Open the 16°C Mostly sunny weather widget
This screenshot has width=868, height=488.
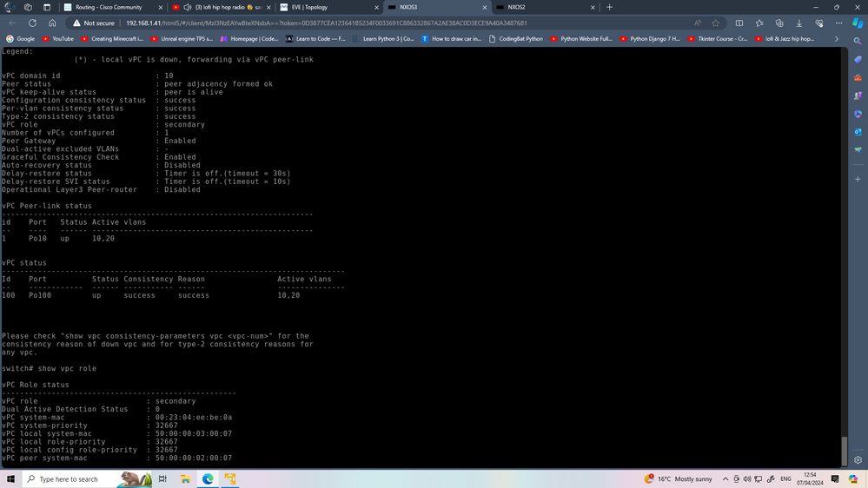(678, 478)
